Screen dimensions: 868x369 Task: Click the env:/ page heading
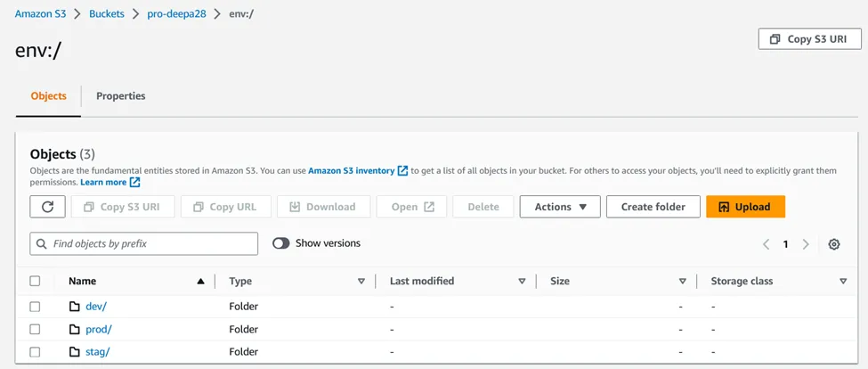(x=38, y=51)
